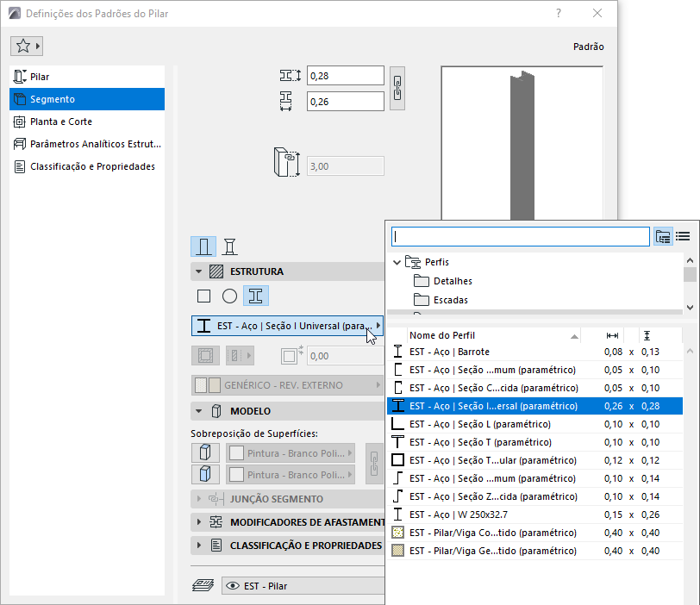Open Classificação e Propriedades sidebar page
Screen dimensions: 700x605
(x=87, y=166)
